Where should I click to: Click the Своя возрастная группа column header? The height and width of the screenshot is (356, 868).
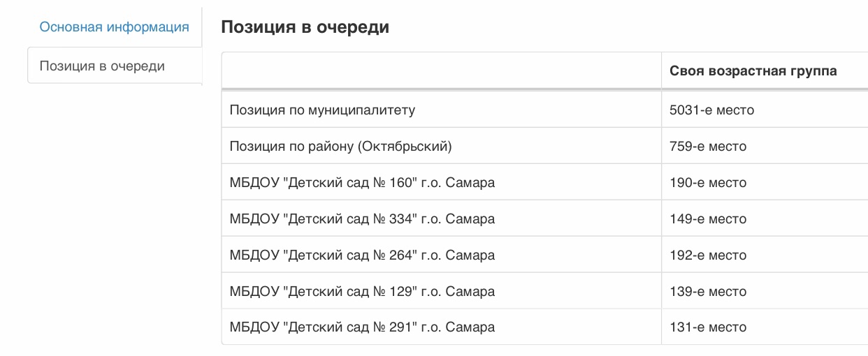coord(753,71)
